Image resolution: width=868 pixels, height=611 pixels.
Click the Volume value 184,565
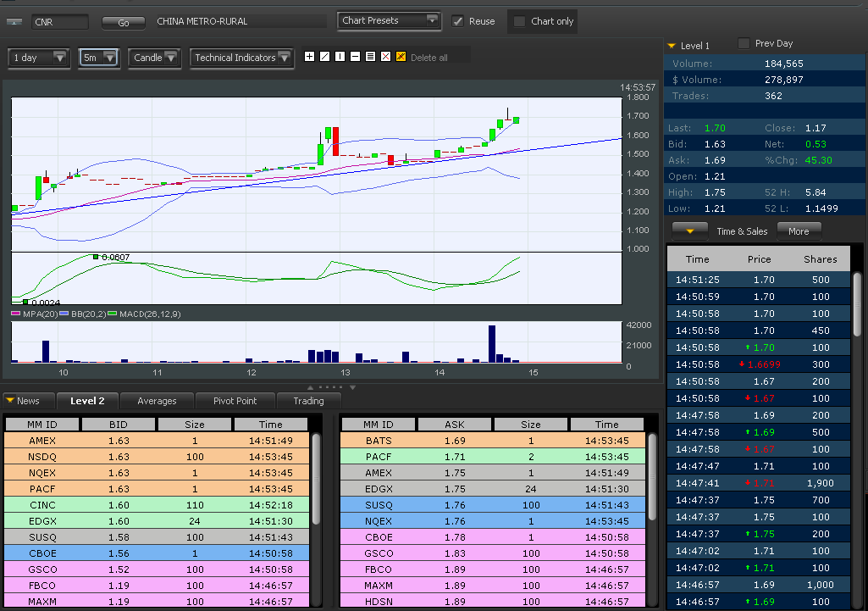point(783,64)
